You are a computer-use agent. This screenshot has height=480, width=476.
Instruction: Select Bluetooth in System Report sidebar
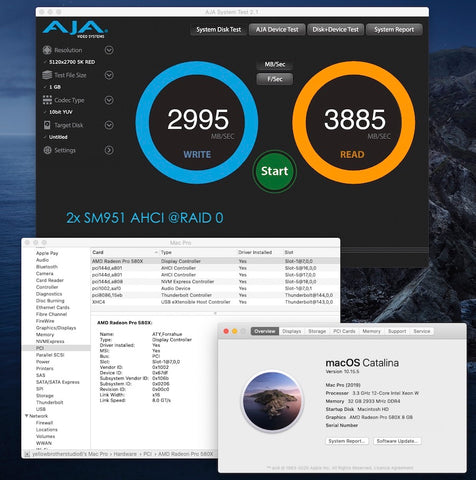47,267
